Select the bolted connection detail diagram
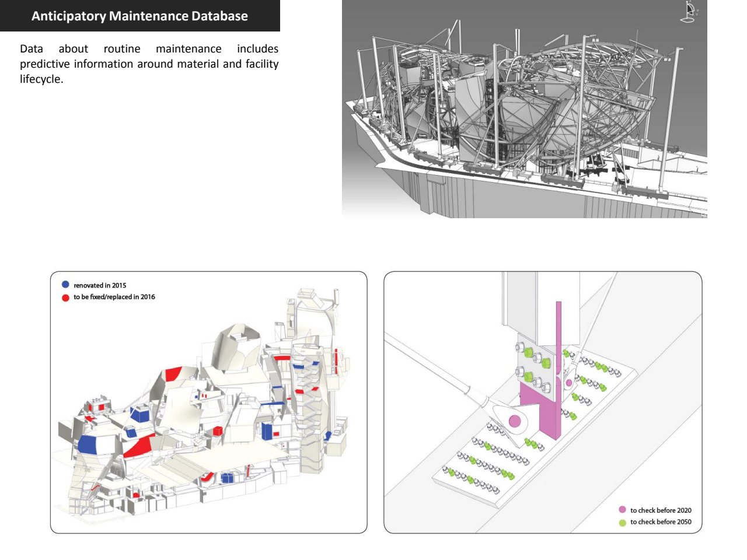Viewport: 747px width, 560px height. click(542, 402)
